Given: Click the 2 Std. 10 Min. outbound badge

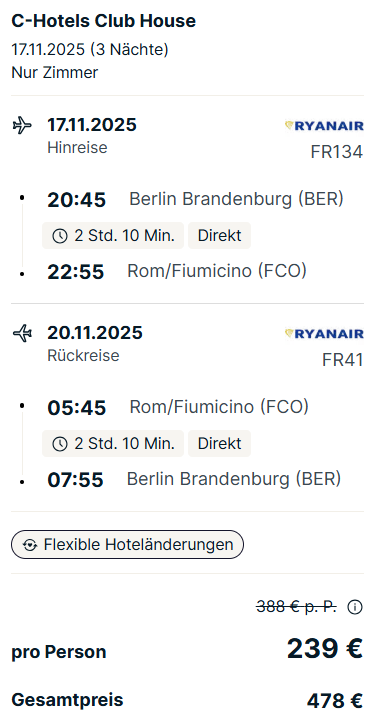Looking at the screenshot, I should tap(113, 236).
